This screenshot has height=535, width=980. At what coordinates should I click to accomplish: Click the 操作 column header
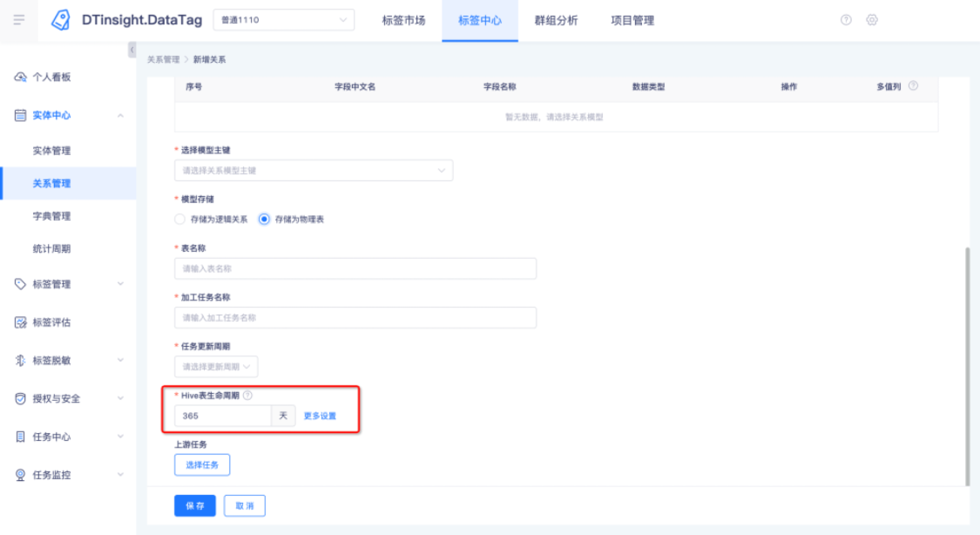coord(789,87)
